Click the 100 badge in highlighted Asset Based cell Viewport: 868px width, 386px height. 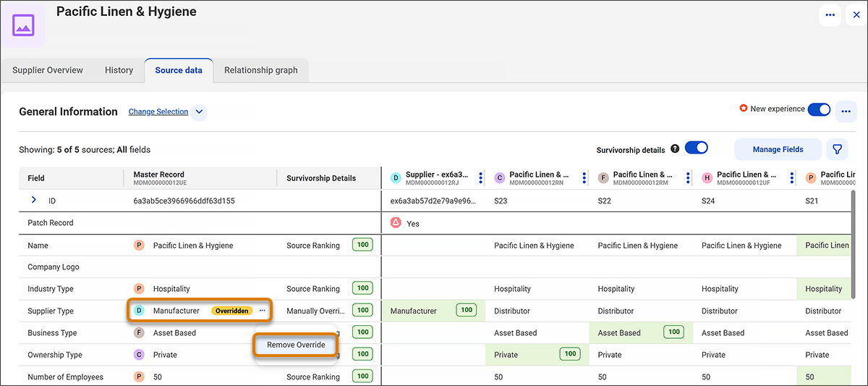[673, 332]
